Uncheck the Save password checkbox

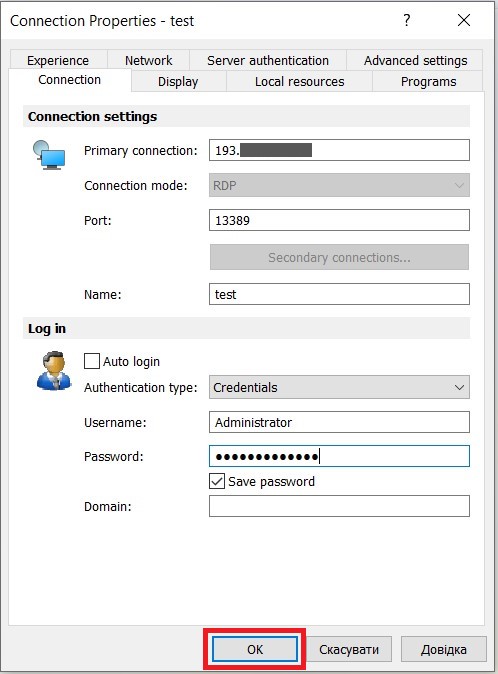tap(217, 481)
